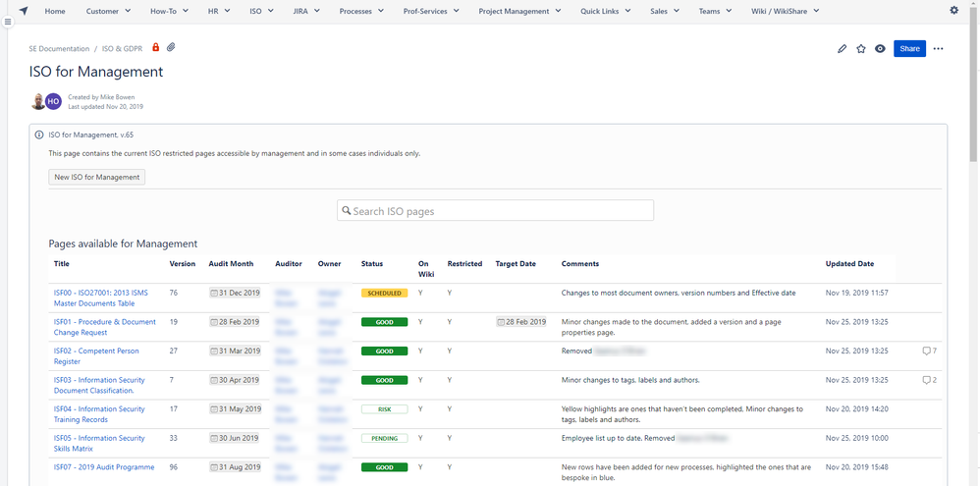
Task: Open the ISO dropdown menu
Action: click(x=261, y=11)
